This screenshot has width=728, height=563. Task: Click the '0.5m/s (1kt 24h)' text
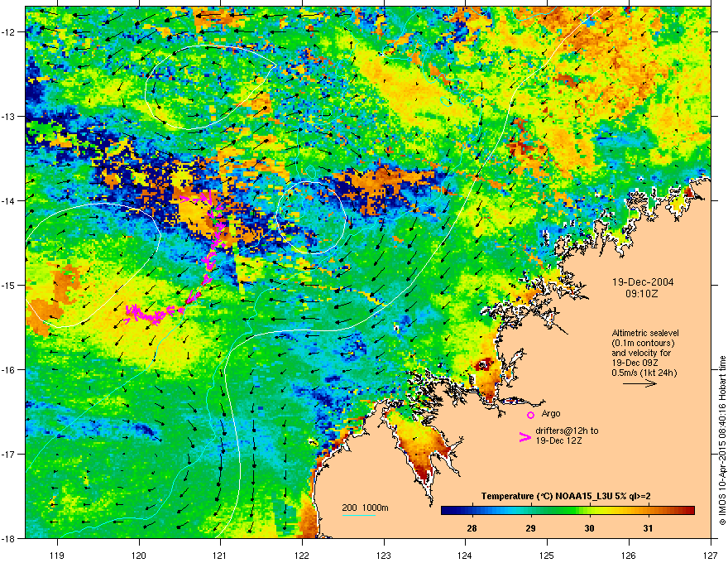click(644, 373)
